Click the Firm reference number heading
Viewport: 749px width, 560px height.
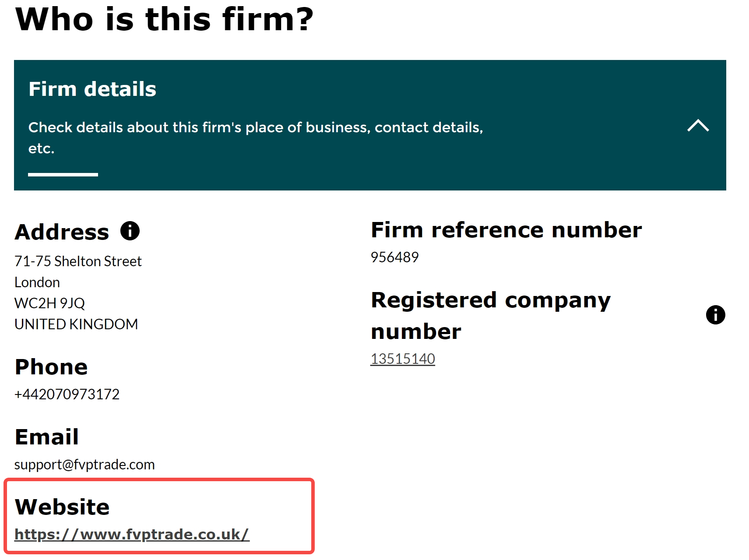pyautogui.click(x=506, y=230)
